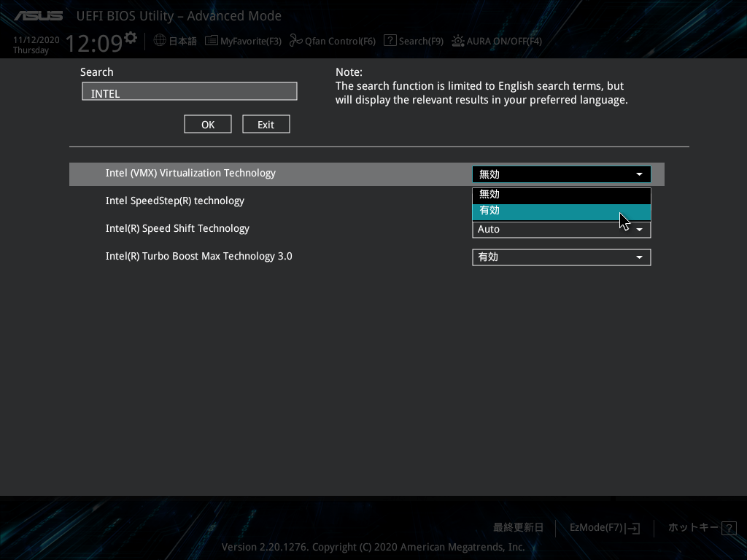Open the Speed Shift Auto dropdown
The height and width of the screenshot is (560, 747).
[561, 230]
